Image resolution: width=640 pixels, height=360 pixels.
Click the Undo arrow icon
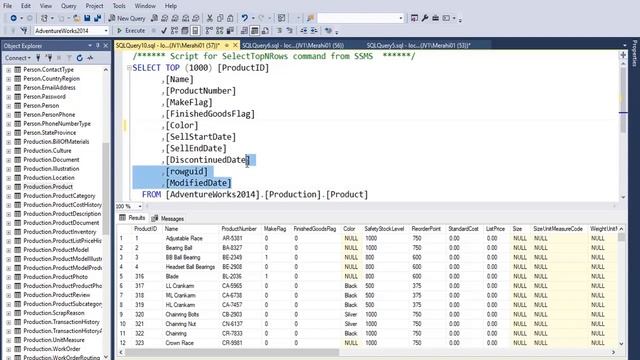(x=244, y=18)
